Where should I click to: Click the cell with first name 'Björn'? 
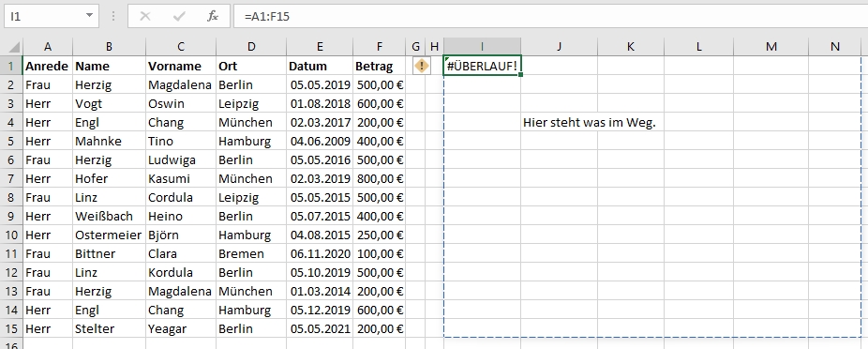pos(181,235)
